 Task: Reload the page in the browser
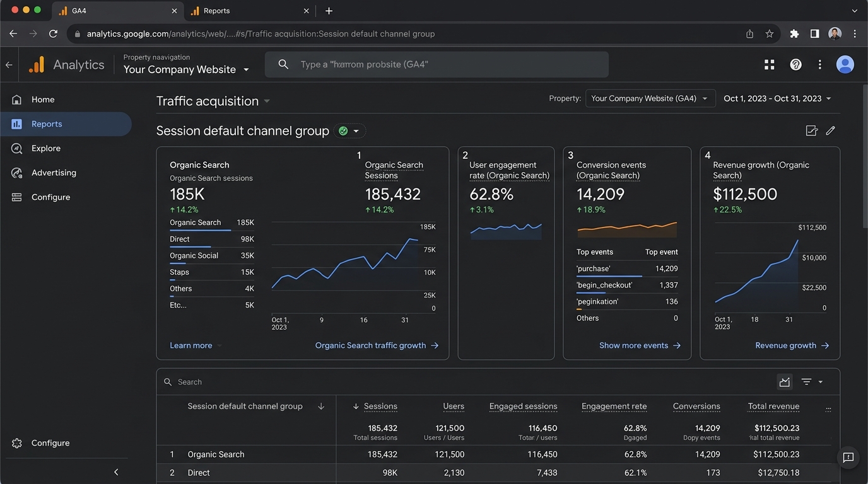point(53,34)
